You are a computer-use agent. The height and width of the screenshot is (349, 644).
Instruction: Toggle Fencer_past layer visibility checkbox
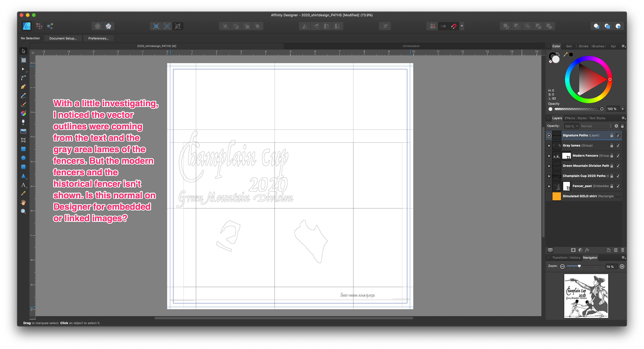coord(618,186)
